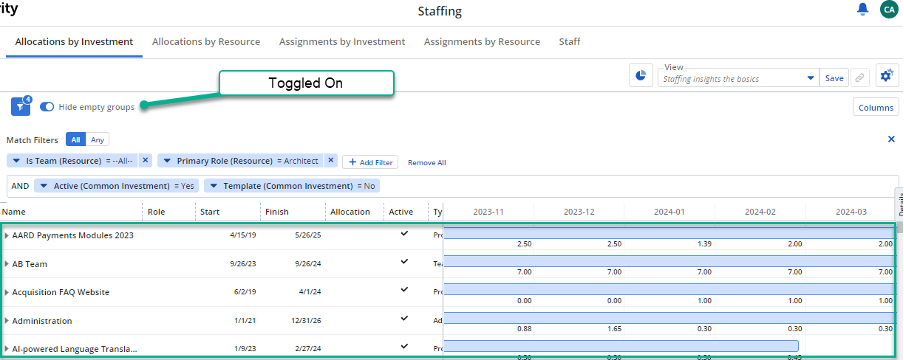The height and width of the screenshot is (360, 904).
Task: Open the CA user avatar menu
Action: (x=888, y=9)
